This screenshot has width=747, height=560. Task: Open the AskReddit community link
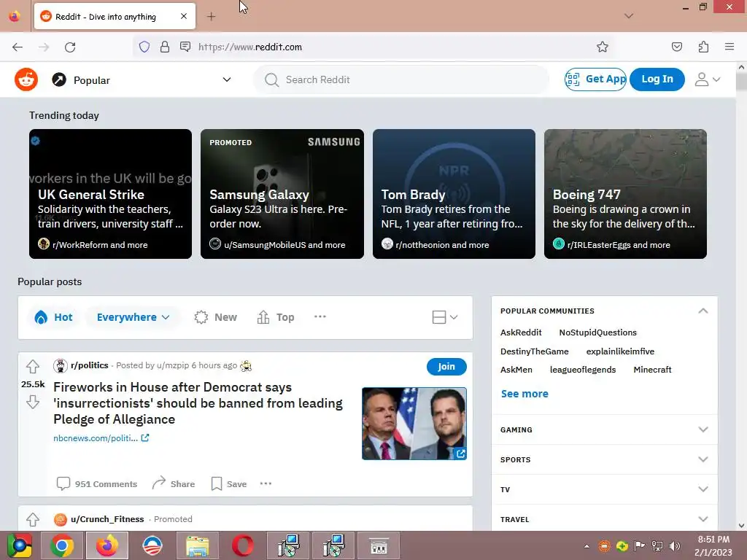521,332
